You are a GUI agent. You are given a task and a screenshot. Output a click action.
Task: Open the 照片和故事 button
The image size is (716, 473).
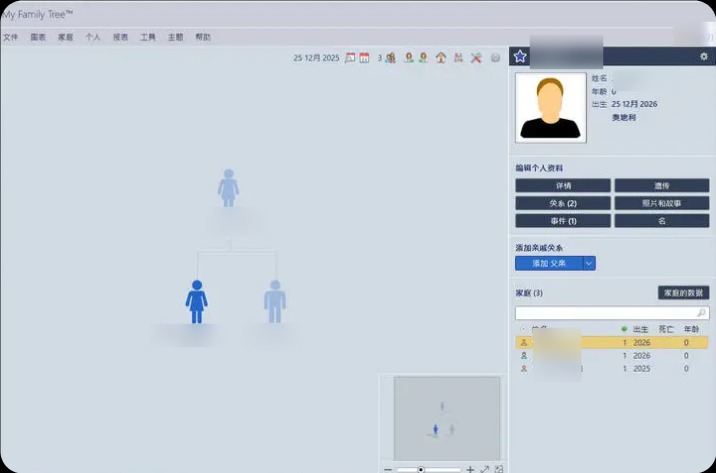(x=662, y=203)
